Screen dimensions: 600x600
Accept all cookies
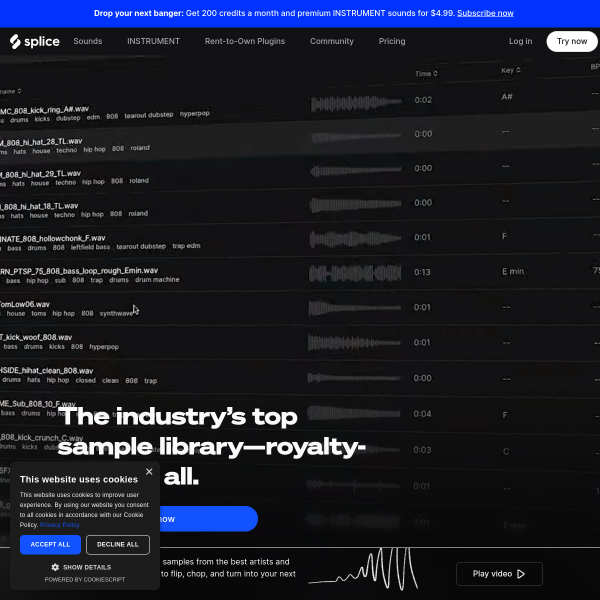point(50,545)
